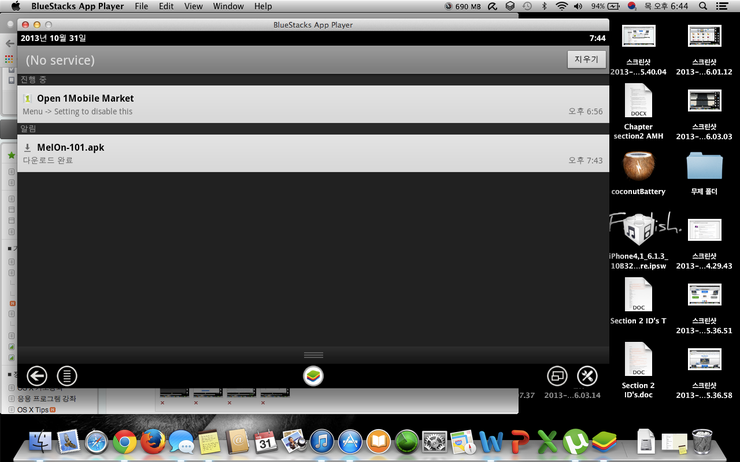Open Contacts address book from the Dock
Image resolution: width=740 pixels, height=462 pixels.
[x=237, y=442]
